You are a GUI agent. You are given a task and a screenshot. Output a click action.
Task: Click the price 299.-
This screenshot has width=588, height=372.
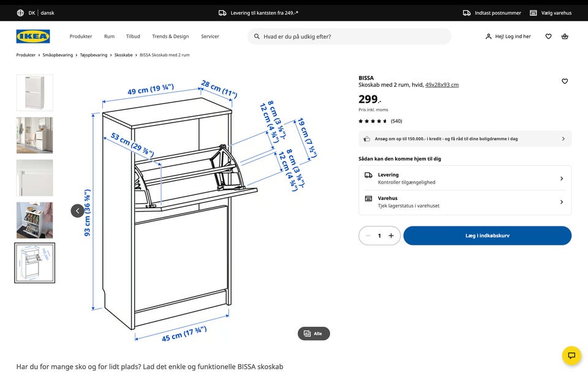(370, 99)
